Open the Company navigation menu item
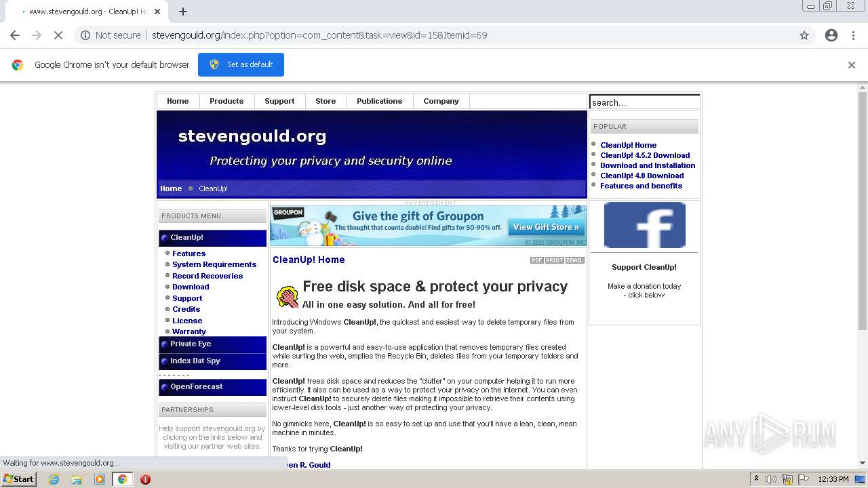This screenshot has height=488, width=868. tap(441, 101)
